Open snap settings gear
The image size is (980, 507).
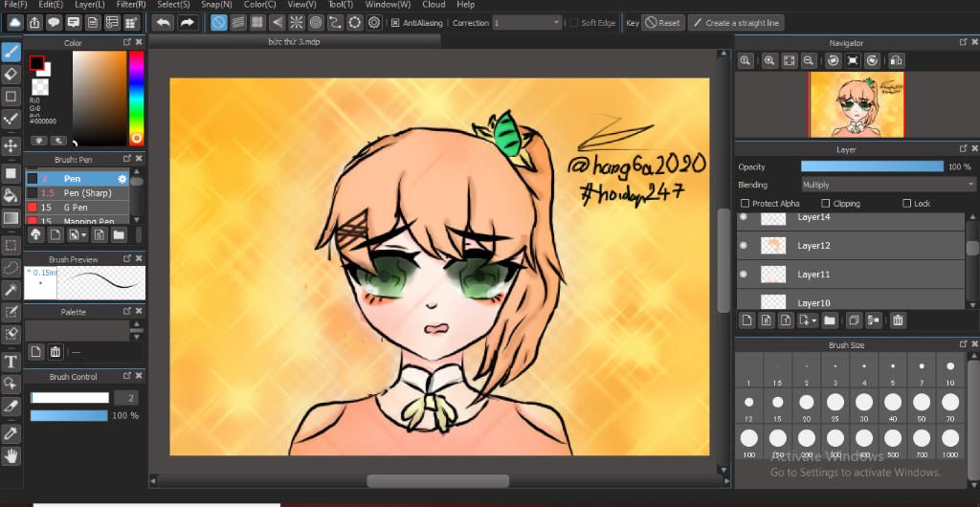[x=374, y=23]
